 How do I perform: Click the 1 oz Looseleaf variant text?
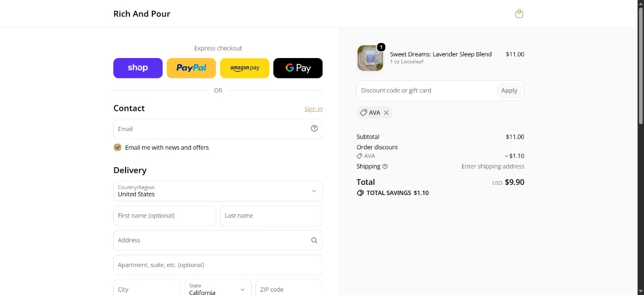coord(407,62)
